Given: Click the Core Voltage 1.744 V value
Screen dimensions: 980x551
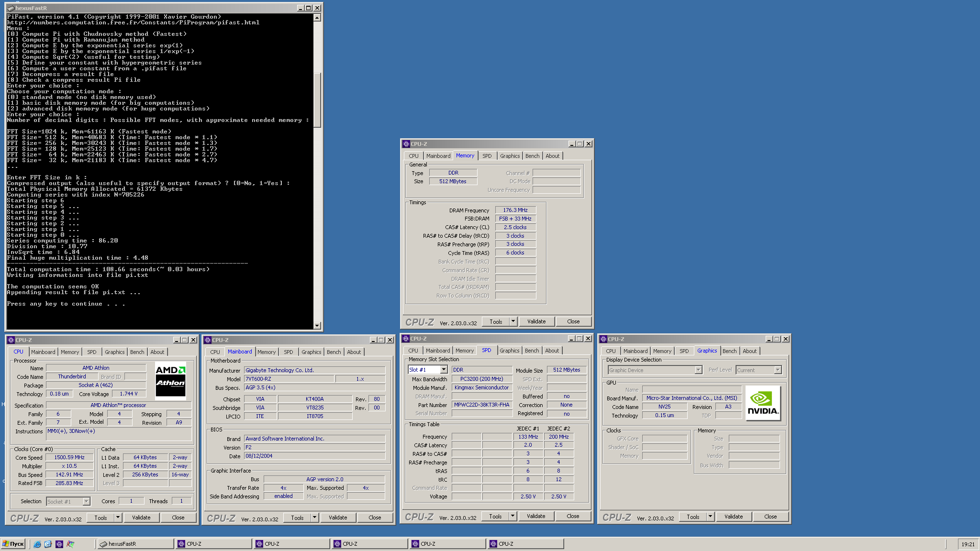Looking at the screenshot, I should click(129, 394).
